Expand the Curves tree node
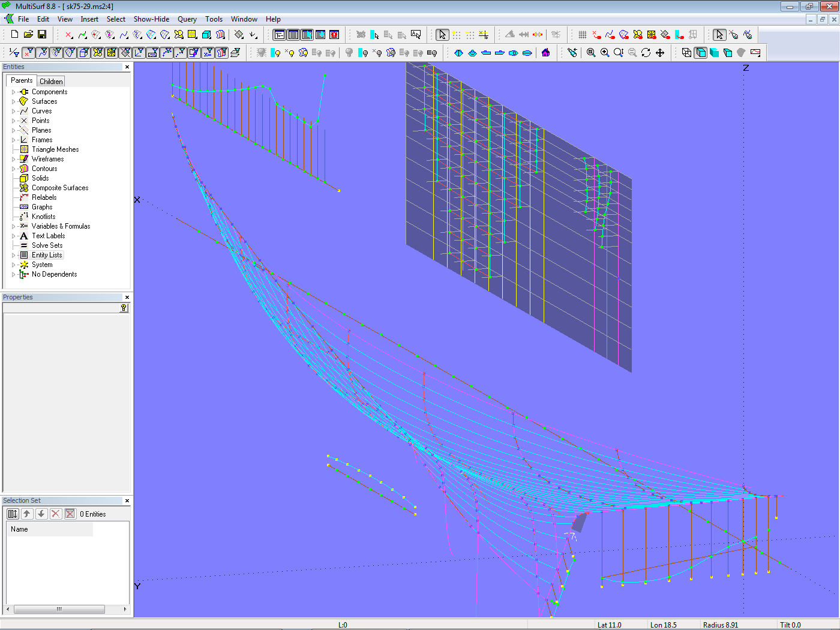This screenshot has height=630, width=840. (13, 111)
